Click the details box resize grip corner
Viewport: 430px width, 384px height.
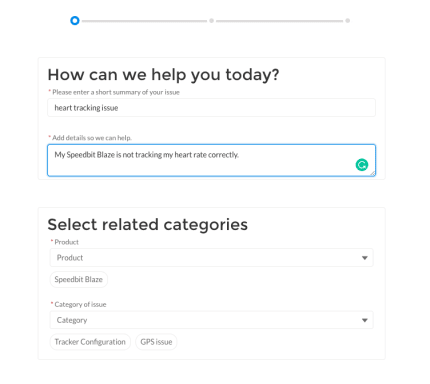coord(373,173)
